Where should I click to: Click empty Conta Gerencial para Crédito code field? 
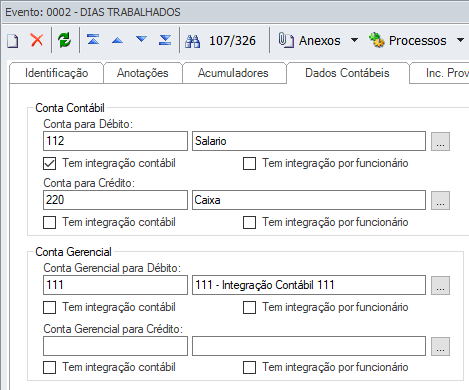[x=115, y=346]
